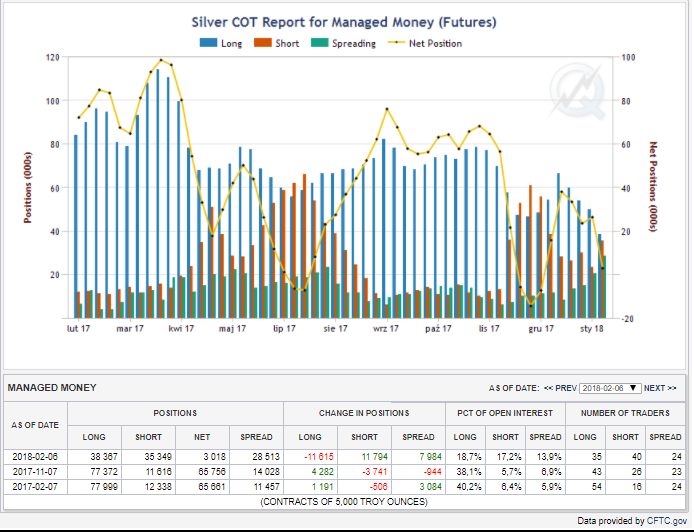This screenshot has width=694, height=532.
Task: Select the 2018-02-06 date row cell
Action: (35, 457)
